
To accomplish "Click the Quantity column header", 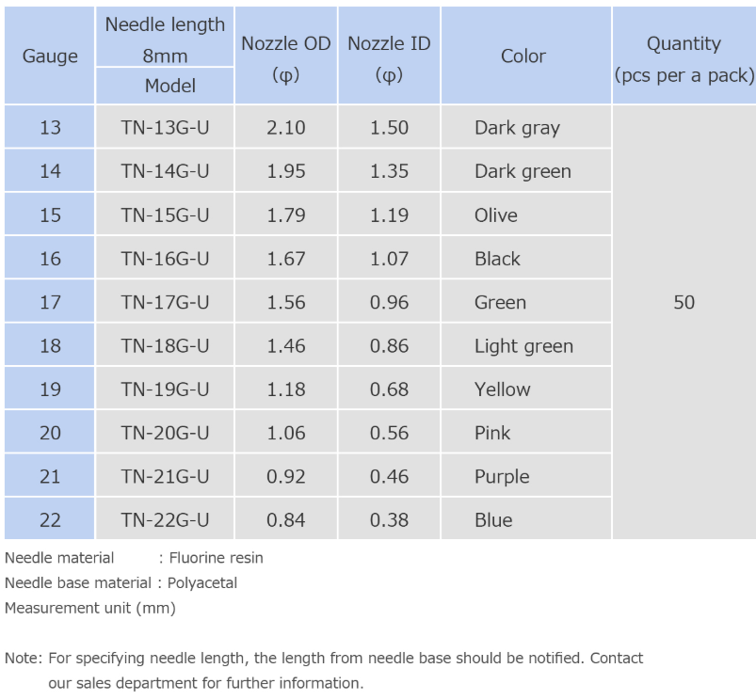I will coord(684,58).
